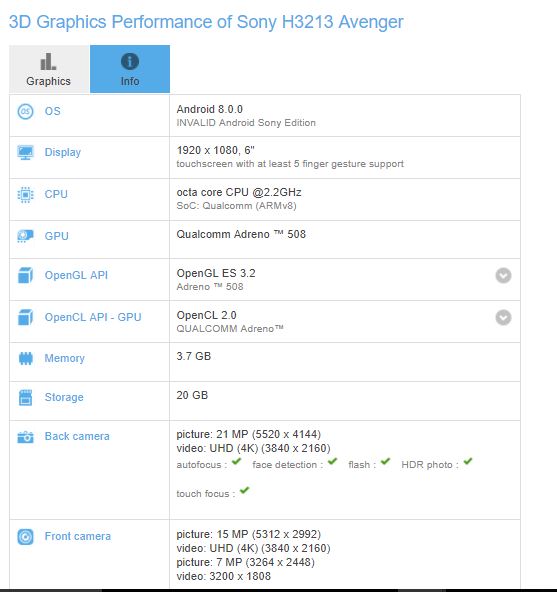Viewport: 557px width, 592px height.
Task: Click the 20 GB storage value
Action: (x=192, y=395)
